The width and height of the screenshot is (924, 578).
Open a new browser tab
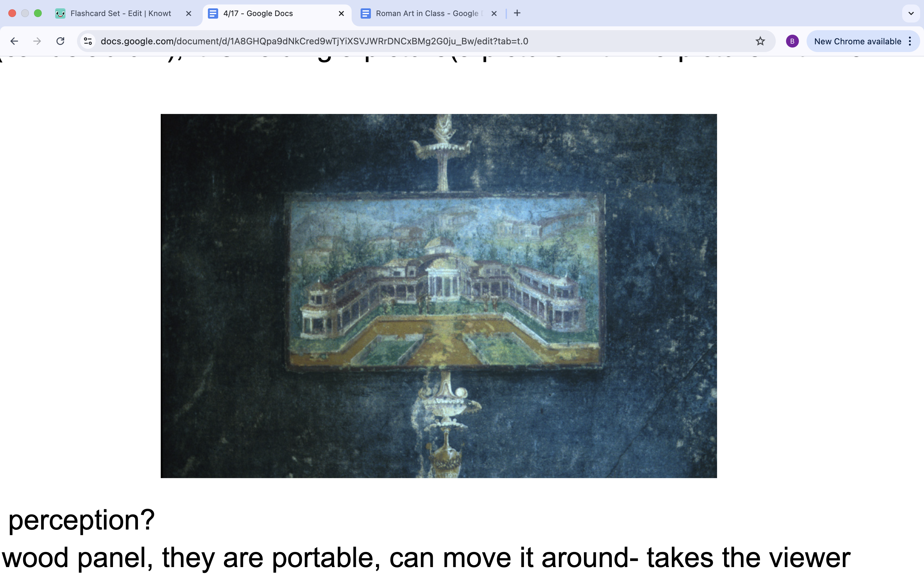pyautogui.click(x=517, y=13)
